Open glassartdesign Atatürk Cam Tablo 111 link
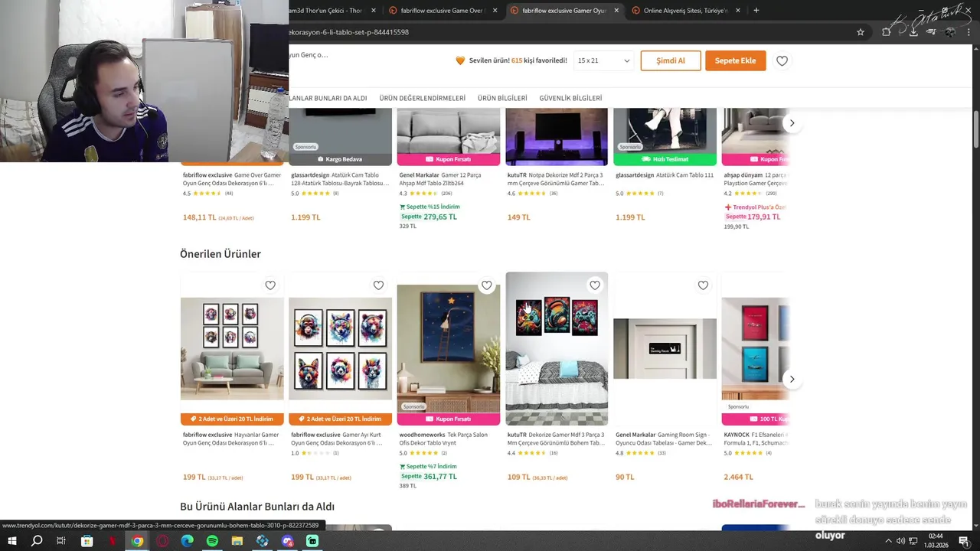This screenshot has height=551, width=980. 665,174
